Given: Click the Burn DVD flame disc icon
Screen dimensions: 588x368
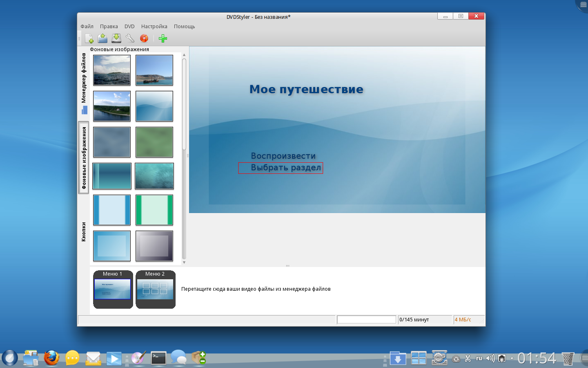Looking at the screenshot, I should (x=144, y=38).
